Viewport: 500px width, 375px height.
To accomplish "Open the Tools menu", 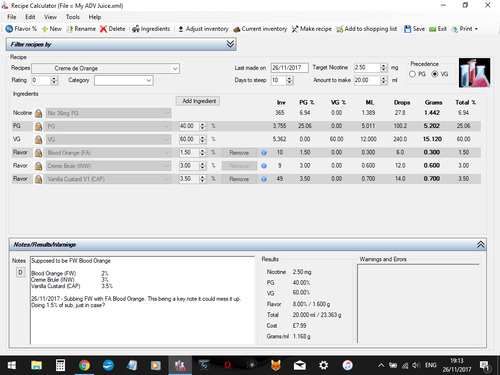I will (x=72, y=17).
